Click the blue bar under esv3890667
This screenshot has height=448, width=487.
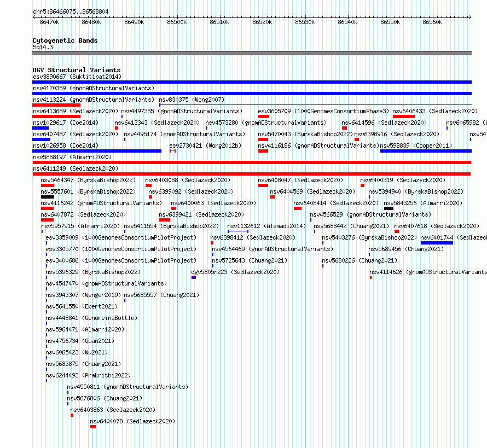pyautogui.click(x=252, y=82)
